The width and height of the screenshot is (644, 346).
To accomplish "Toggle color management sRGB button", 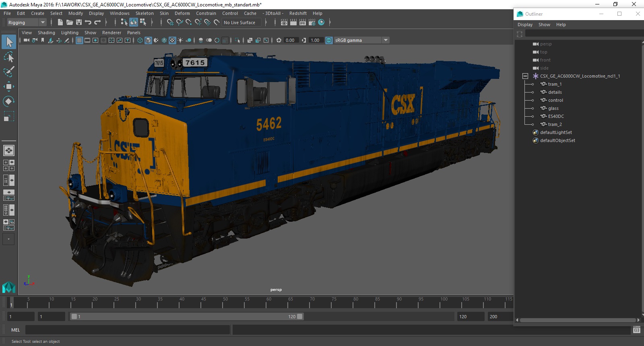I will [329, 40].
